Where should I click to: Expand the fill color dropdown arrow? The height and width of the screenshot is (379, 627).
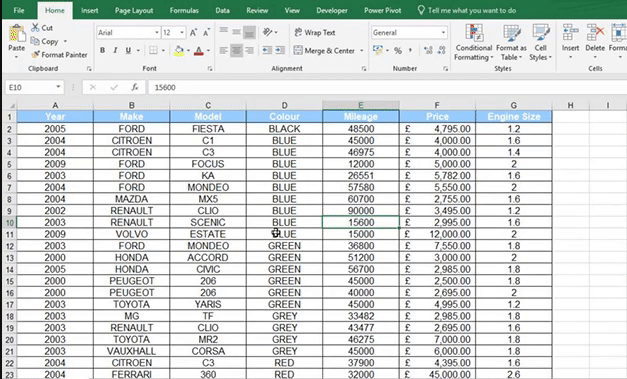coord(188,51)
